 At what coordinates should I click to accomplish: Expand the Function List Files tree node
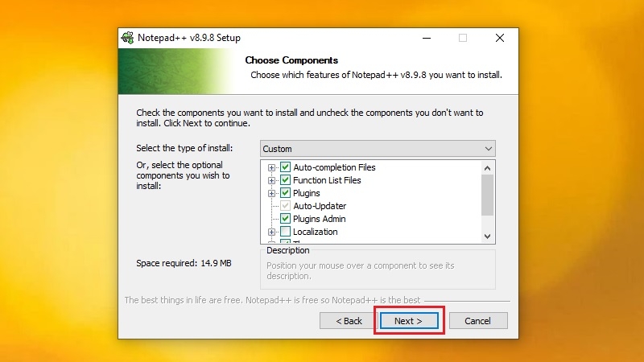pyautogui.click(x=271, y=180)
